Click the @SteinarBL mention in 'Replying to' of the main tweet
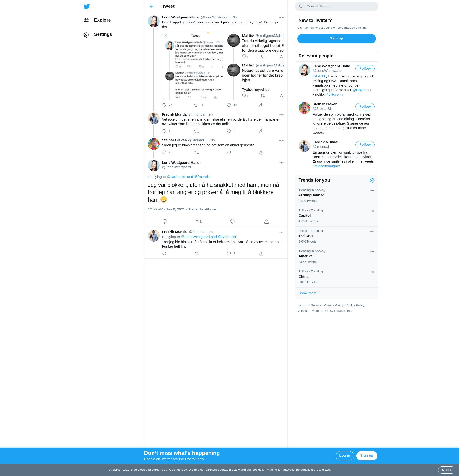 pos(176,177)
